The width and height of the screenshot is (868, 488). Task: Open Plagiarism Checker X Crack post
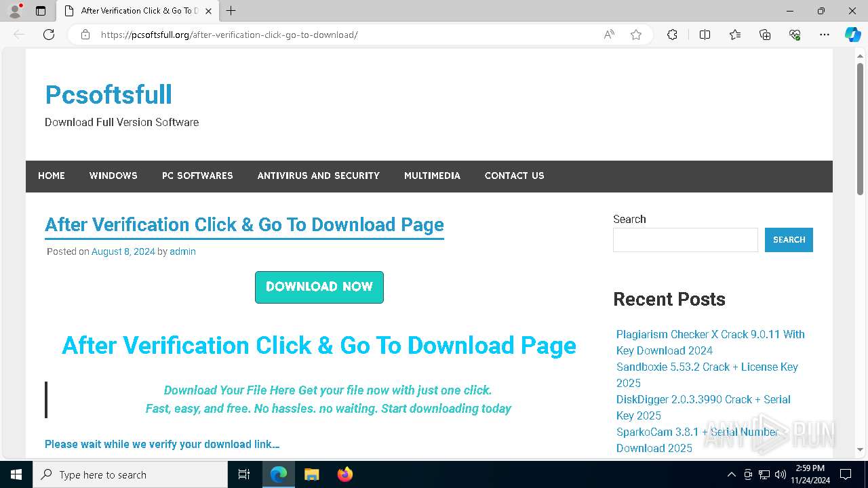coord(711,342)
